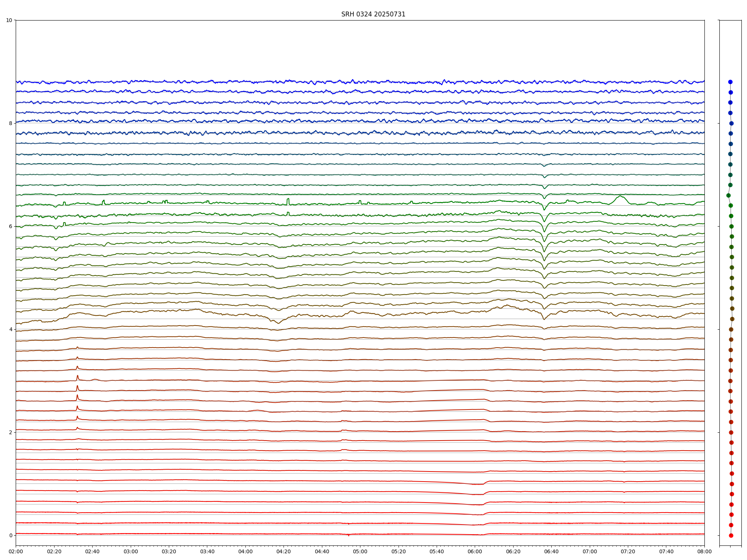Click the y-axis label 0

(10, 535)
